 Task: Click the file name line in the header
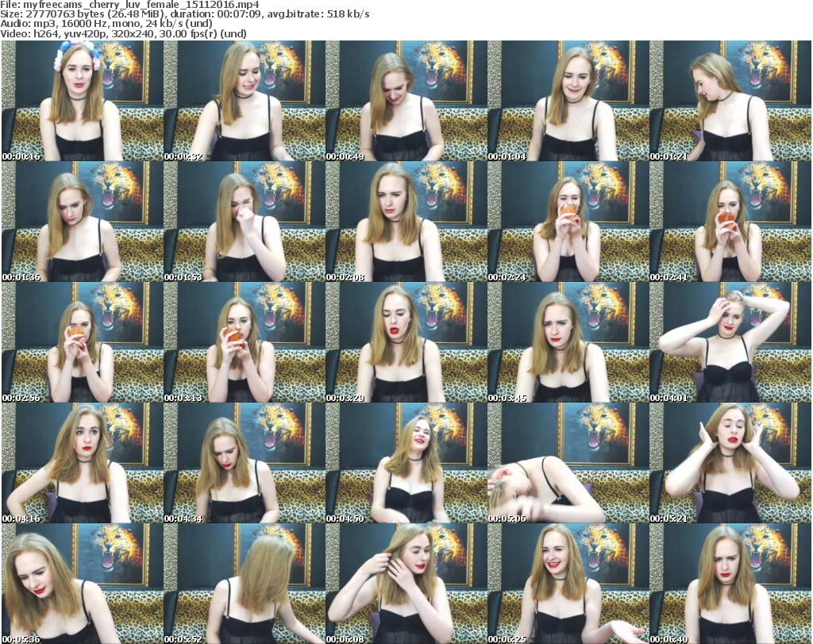[129, 5]
